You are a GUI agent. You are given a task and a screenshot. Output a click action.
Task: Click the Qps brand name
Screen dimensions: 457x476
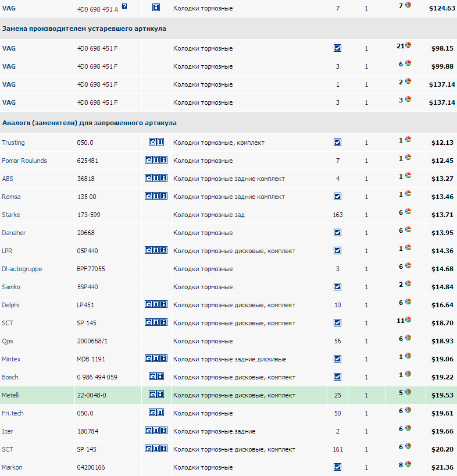coord(8,341)
